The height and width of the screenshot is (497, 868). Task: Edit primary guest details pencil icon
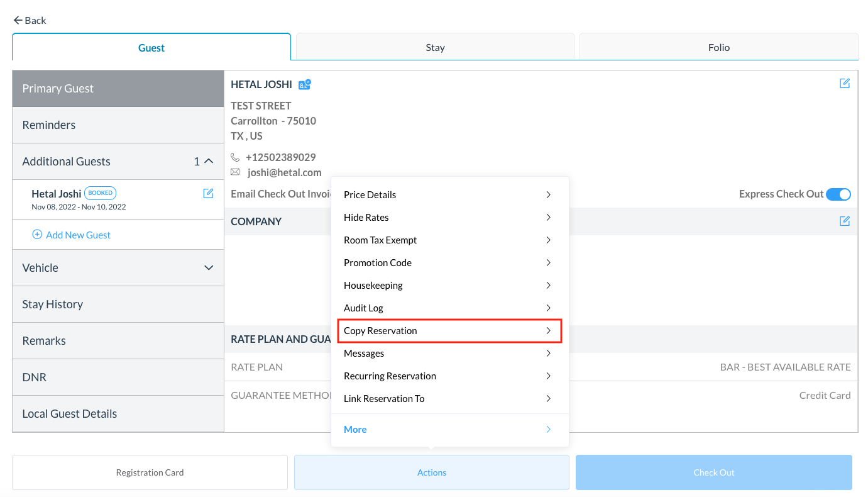pos(845,84)
